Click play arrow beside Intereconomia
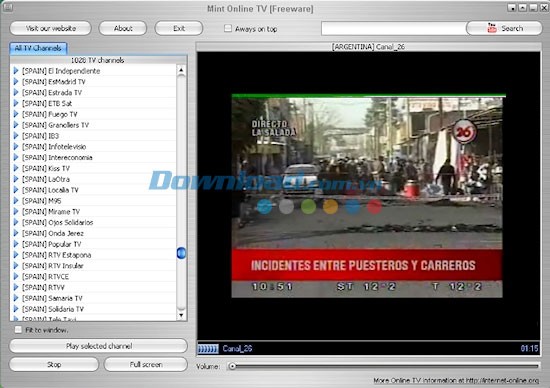The width and height of the screenshot is (550, 388). [16, 158]
